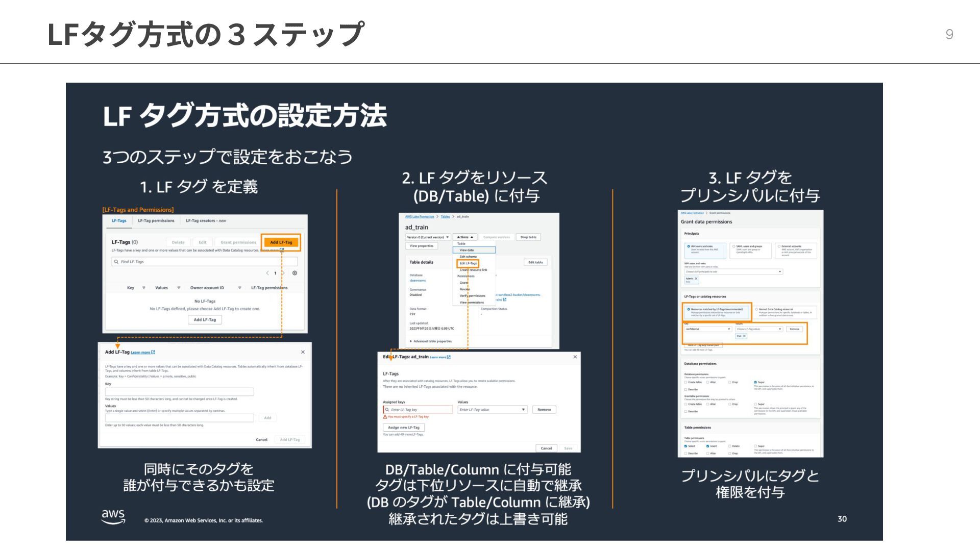Choose Named Data Catalog resources option
This screenshot has height=551, width=980.
(x=785, y=312)
